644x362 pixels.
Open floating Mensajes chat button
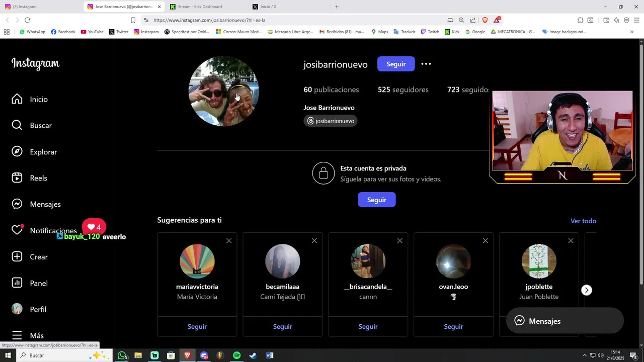(565, 321)
